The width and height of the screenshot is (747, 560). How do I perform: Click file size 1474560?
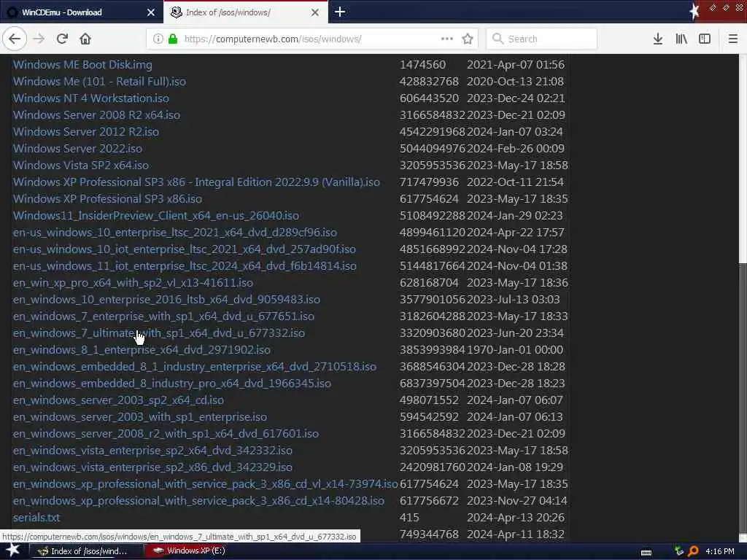[x=422, y=65]
